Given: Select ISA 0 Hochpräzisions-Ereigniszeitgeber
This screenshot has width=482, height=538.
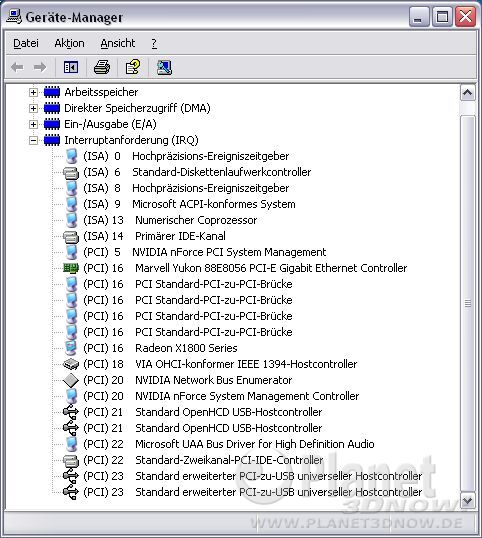Looking at the screenshot, I should click(x=186, y=156).
